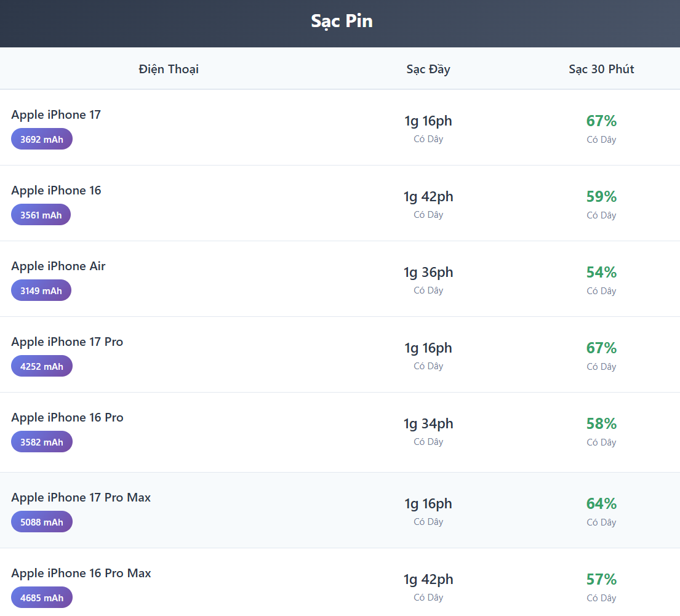Click the 64% charge result value
This screenshot has width=680, height=616.
[601, 503]
